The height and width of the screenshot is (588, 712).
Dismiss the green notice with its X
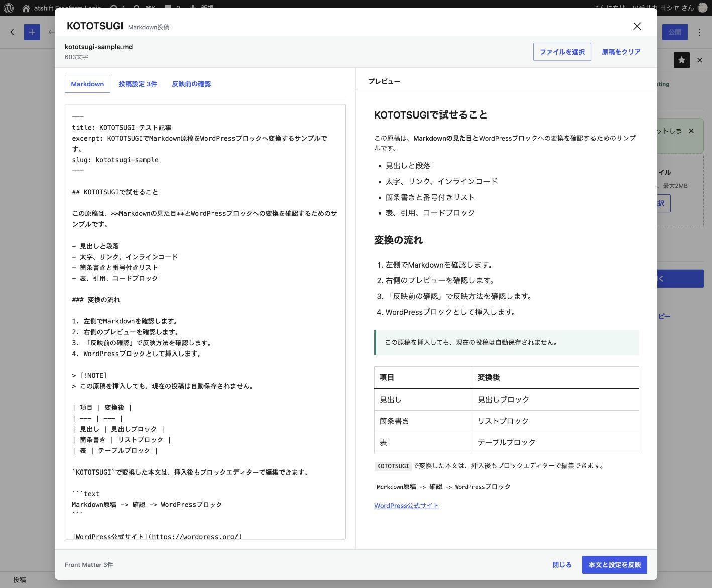tap(691, 131)
